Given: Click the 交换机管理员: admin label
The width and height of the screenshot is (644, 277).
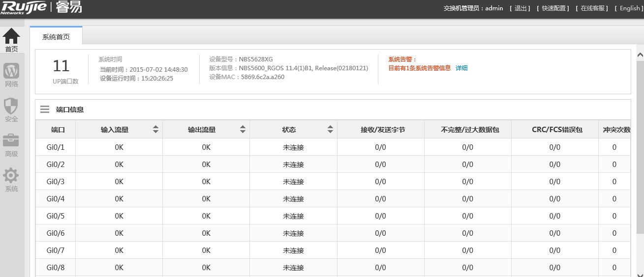Looking at the screenshot, I should tap(473, 8).
